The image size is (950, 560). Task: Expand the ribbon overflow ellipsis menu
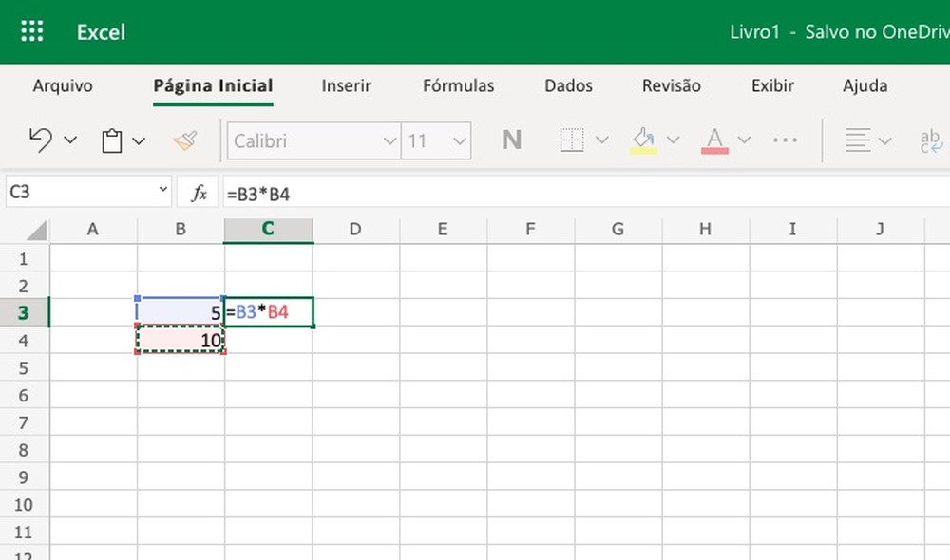coord(785,140)
